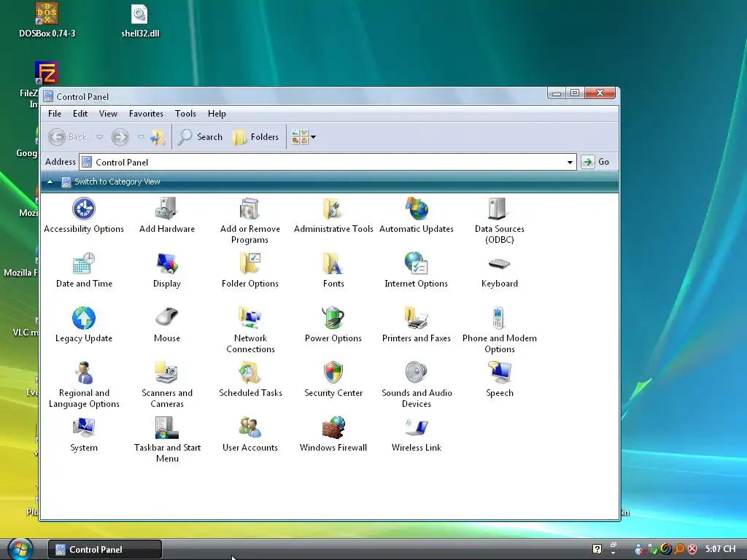Open the Views dropdown button
Screen dimensions: 747x560
click(x=303, y=137)
